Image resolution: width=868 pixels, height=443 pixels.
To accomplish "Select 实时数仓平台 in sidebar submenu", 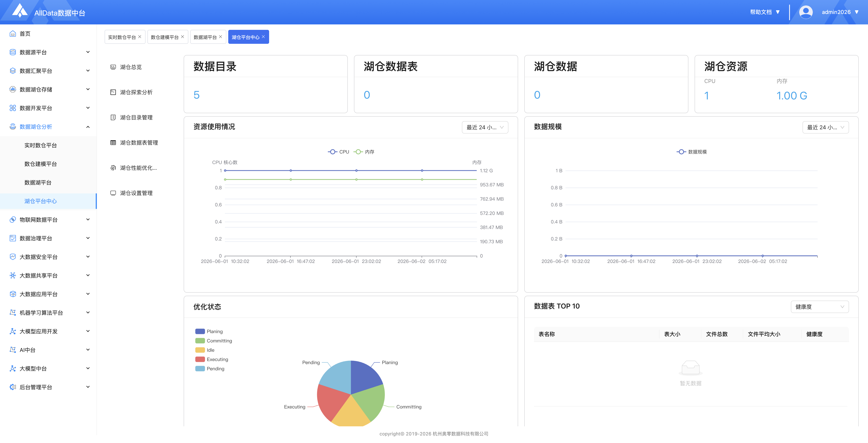I will tap(48, 145).
